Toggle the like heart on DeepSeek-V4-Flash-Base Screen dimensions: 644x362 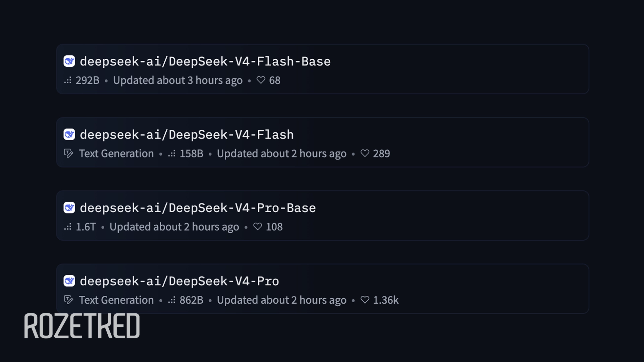(x=261, y=80)
